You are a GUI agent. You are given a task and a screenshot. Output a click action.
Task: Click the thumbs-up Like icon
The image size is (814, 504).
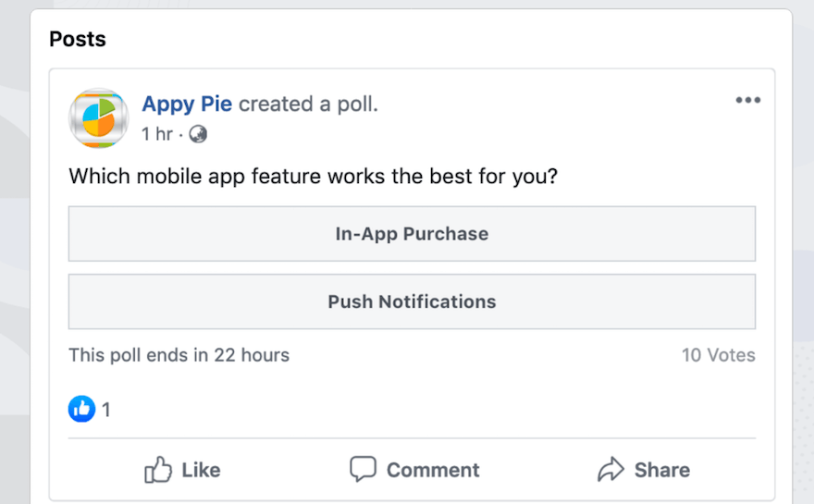click(x=158, y=471)
